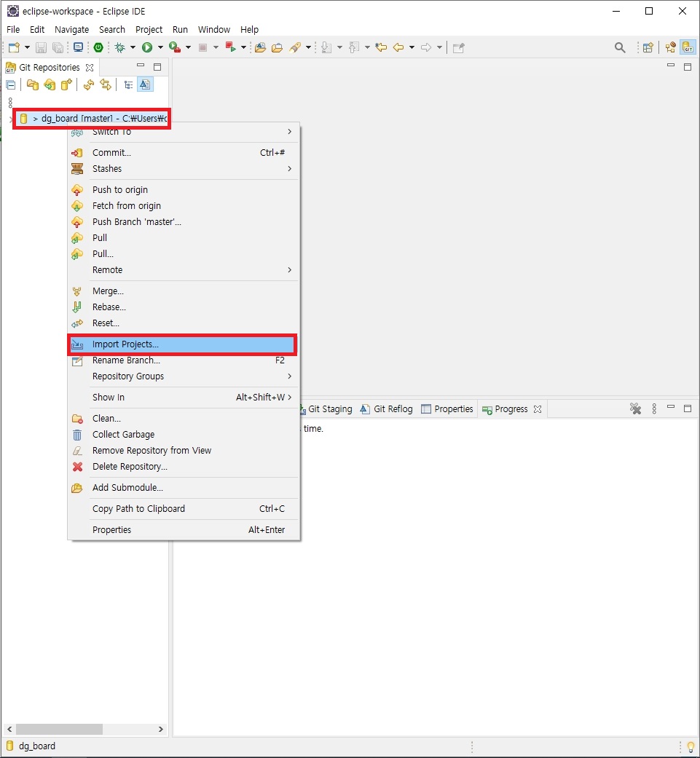Image resolution: width=700 pixels, height=758 pixels.
Task: Click the Run External Tools icon
Action: (x=231, y=47)
